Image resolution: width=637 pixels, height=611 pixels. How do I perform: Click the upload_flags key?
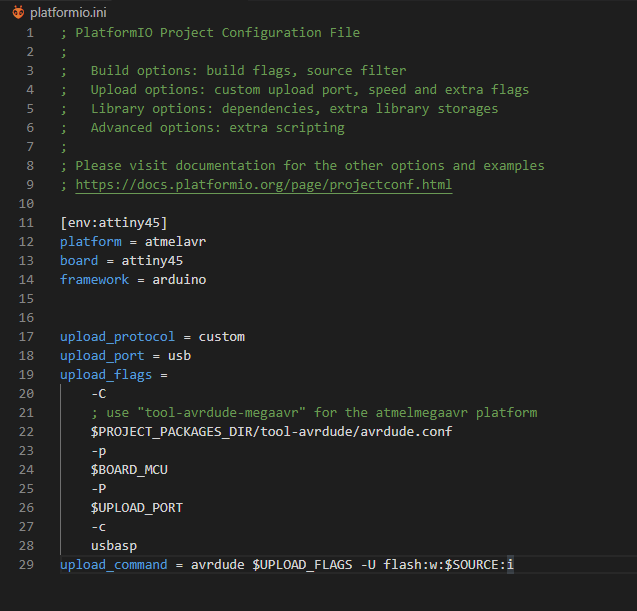106,375
